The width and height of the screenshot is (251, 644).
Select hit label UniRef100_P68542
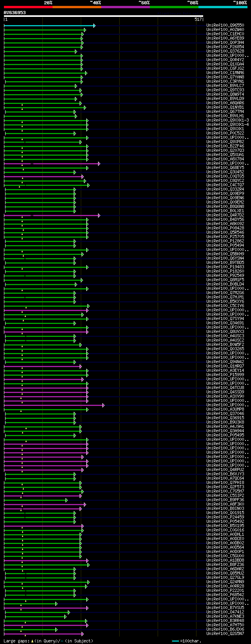click(x=225, y=595)
